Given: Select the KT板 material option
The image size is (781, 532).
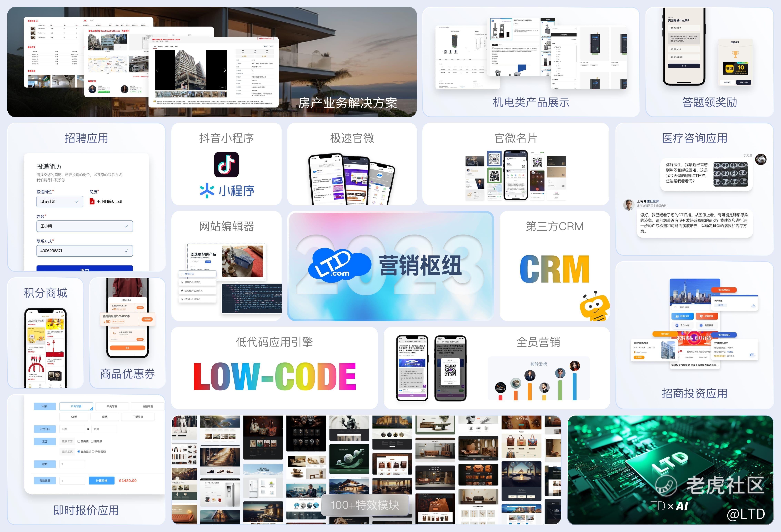Looking at the screenshot, I should click(74, 417).
